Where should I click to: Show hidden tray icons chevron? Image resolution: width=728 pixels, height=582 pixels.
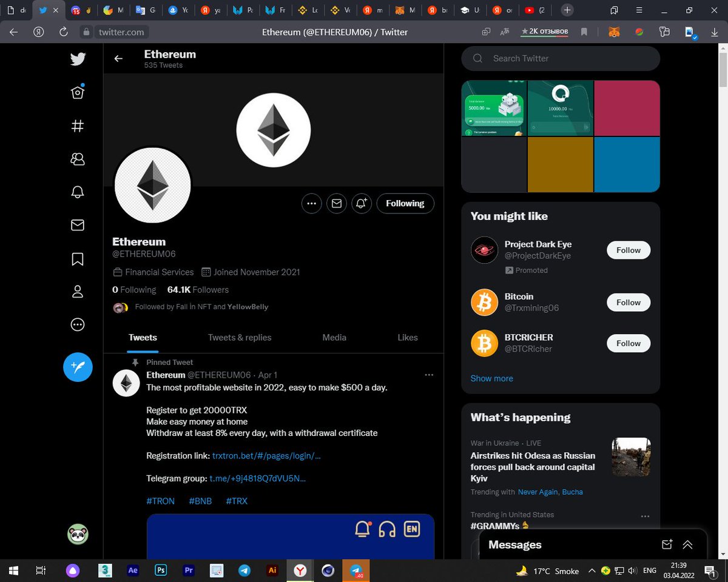point(592,570)
